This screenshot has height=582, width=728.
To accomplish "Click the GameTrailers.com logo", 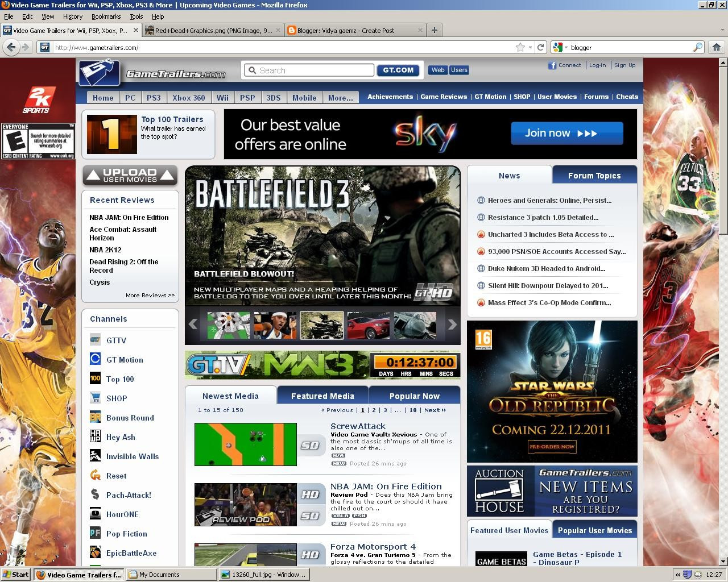I will click(154, 73).
